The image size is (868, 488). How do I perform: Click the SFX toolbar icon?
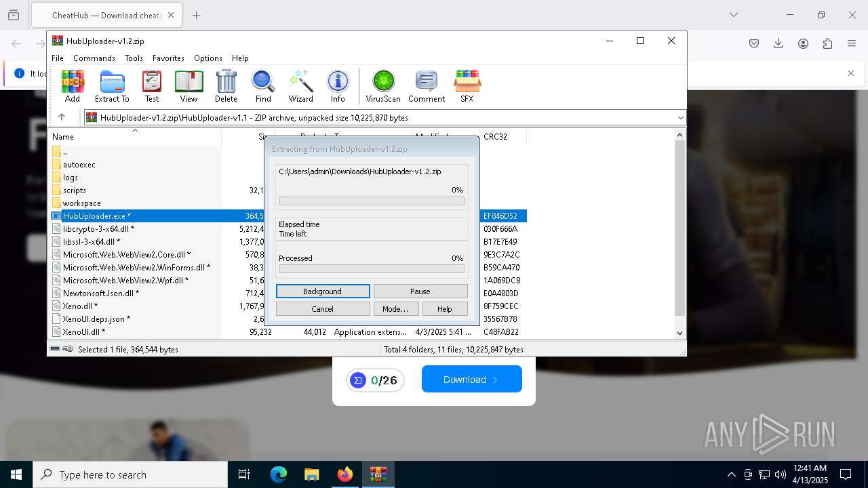click(x=467, y=86)
